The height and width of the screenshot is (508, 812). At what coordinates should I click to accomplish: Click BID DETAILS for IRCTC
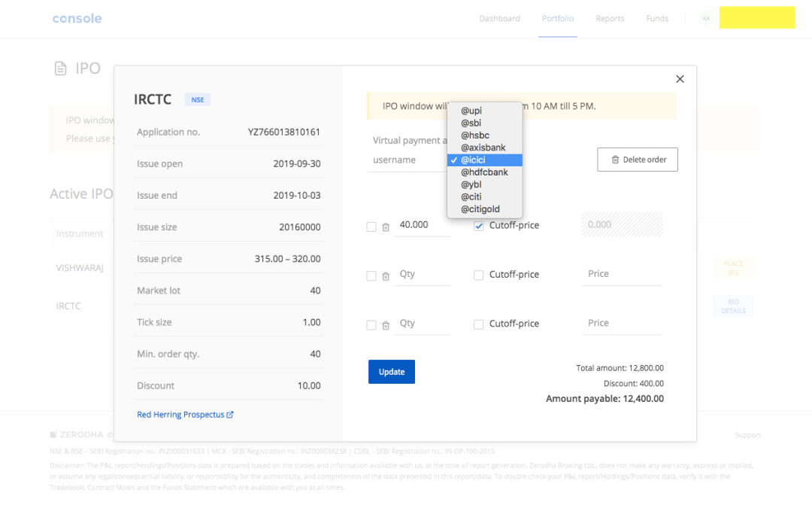733,306
